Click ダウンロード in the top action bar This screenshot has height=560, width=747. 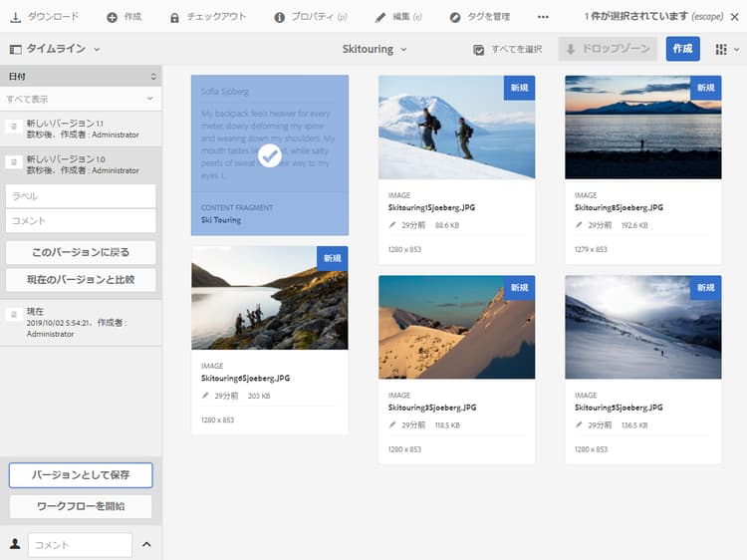pyautogui.click(x=53, y=17)
